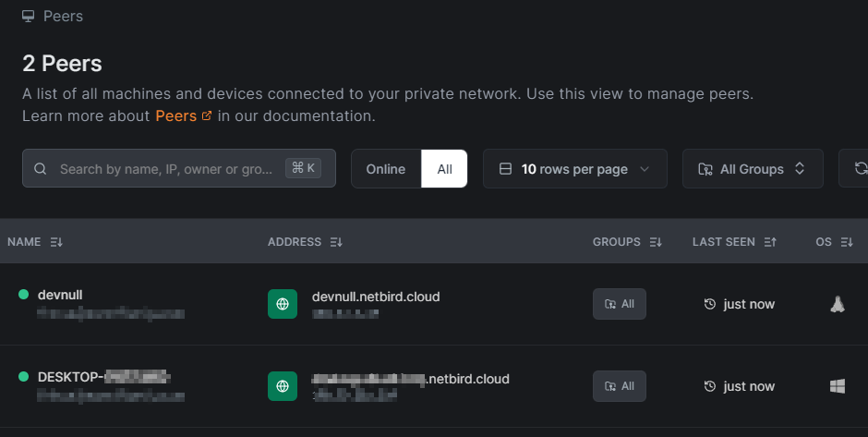This screenshot has height=437, width=868.
Task: Sort peers by Name column sort icon
Action: click(56, 242)
